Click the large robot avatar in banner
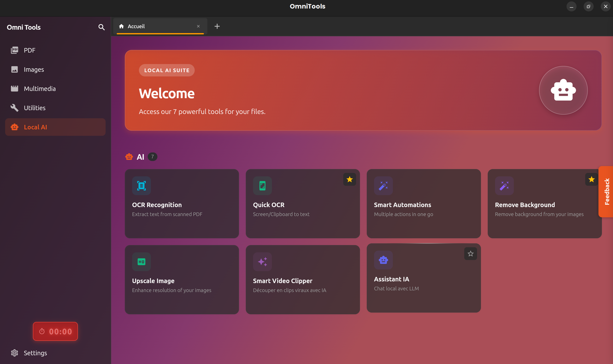The image size is (613, 364). (563, 90)
